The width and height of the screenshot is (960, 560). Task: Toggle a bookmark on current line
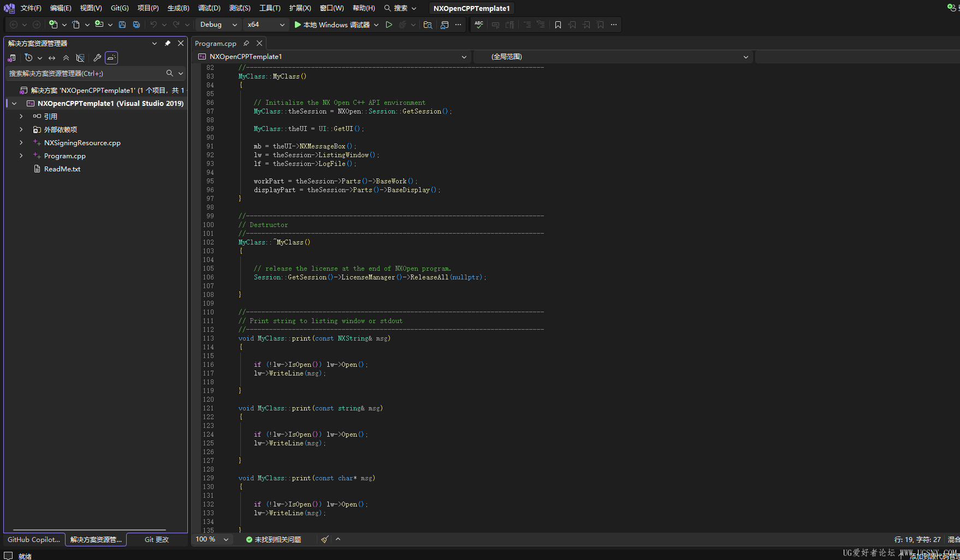558,25
